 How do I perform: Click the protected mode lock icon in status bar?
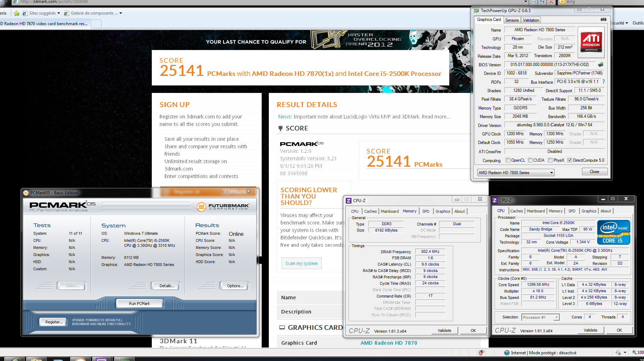tap(618, 352)
